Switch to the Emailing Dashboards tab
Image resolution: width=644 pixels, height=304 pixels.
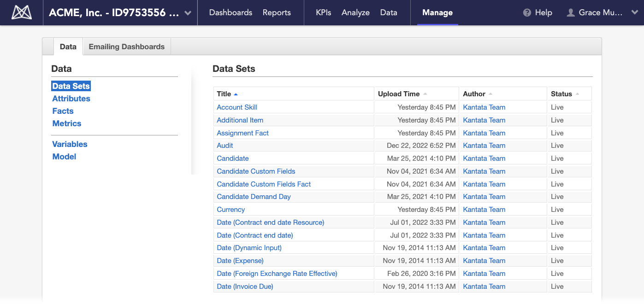point(126,47)
